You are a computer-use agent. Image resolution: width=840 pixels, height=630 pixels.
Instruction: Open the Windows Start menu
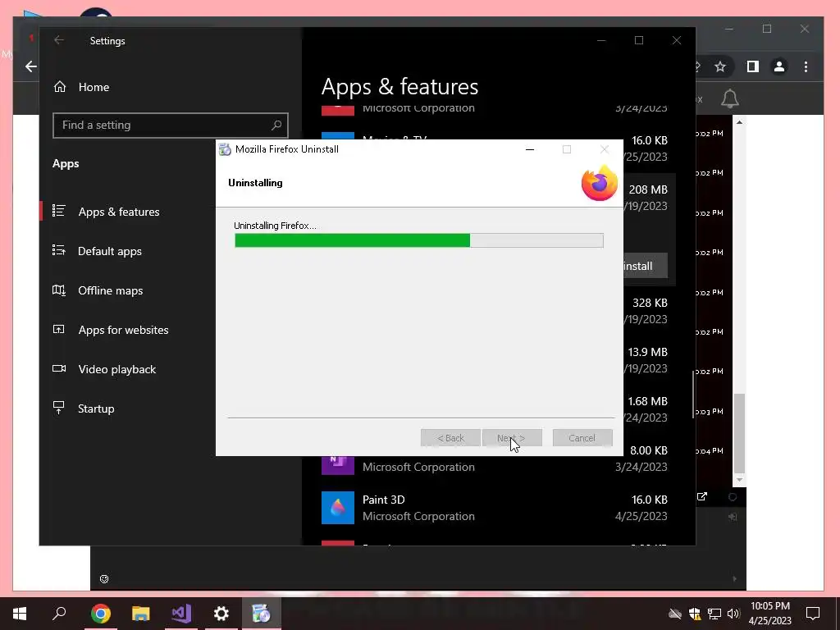click(x=20, y=614)
